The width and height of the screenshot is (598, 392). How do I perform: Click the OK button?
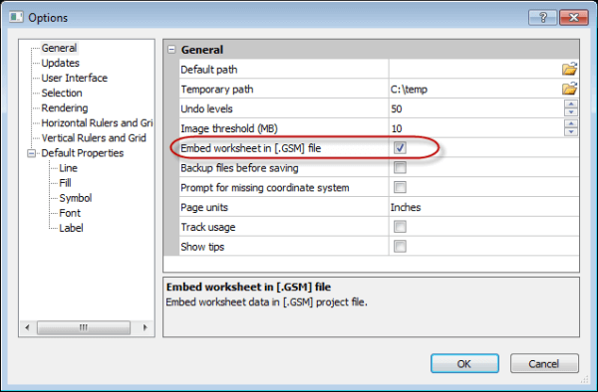465,363
